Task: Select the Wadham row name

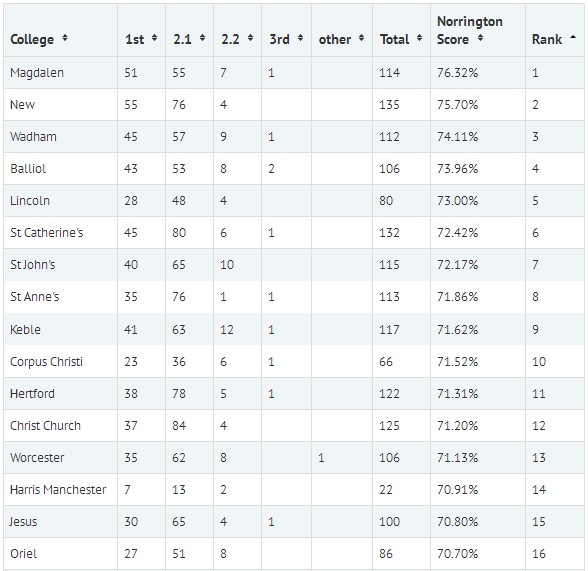Action: (33, 136)
